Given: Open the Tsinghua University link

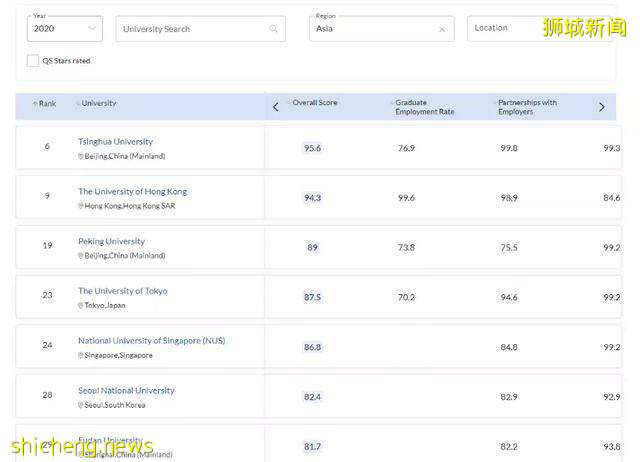Looking at the screenshot, I should coord(115,142).
